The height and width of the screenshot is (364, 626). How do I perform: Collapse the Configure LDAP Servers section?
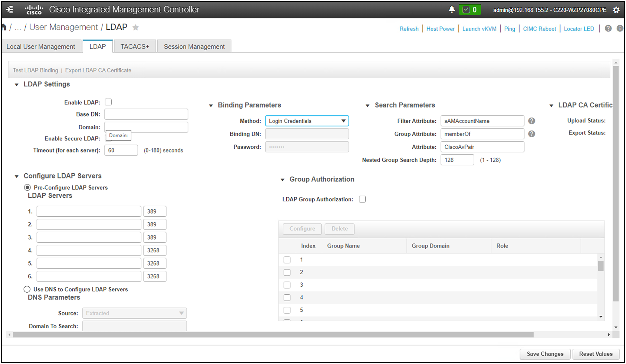pos(16,176)
